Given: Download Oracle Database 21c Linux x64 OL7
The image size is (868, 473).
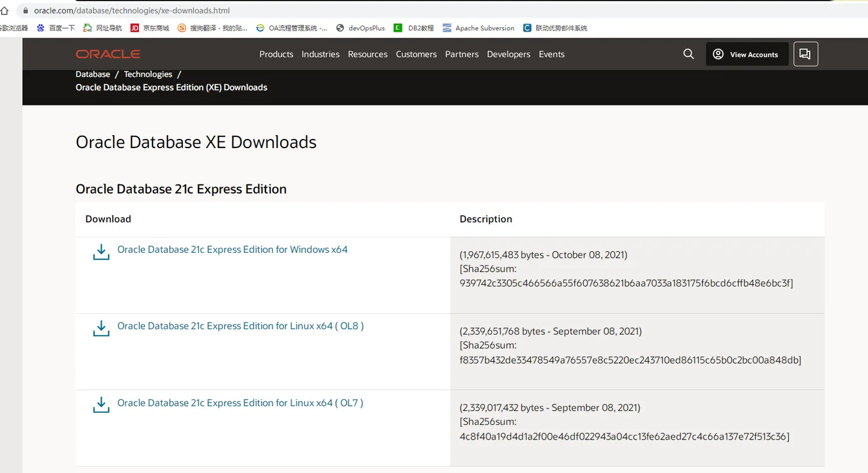Looking at the screenshot, I should point(241,402).
